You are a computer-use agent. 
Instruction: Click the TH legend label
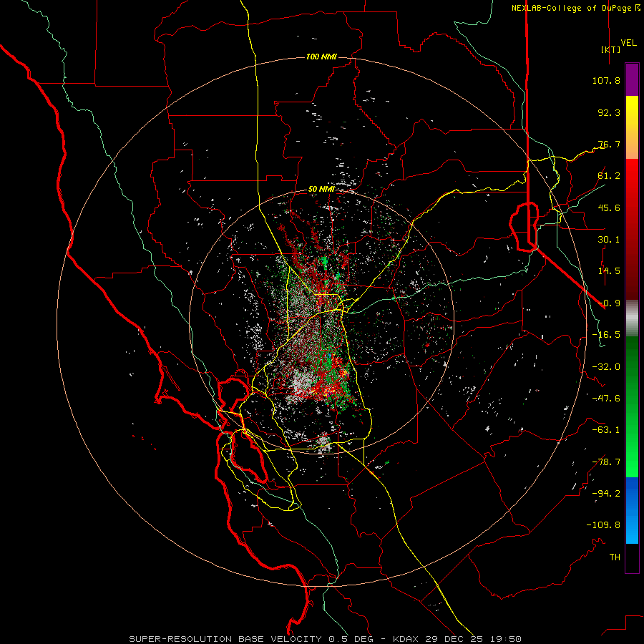pyautogui.click(x=615, y=557)
